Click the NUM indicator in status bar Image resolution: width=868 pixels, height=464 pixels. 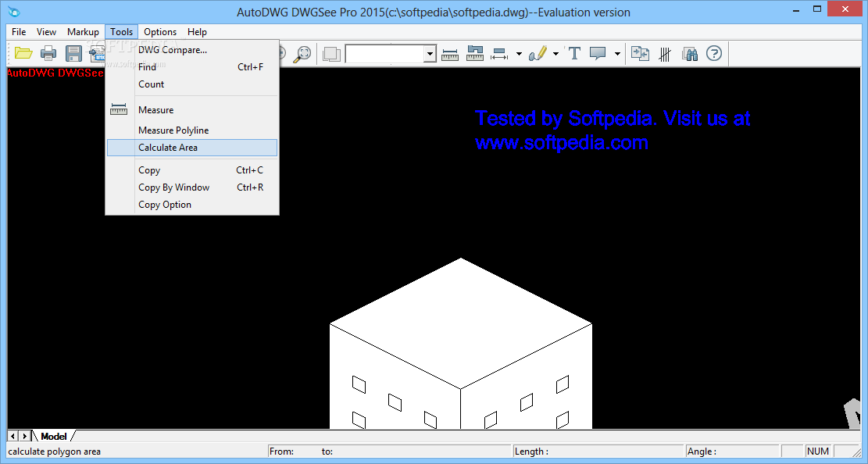[x=818, y=452]
